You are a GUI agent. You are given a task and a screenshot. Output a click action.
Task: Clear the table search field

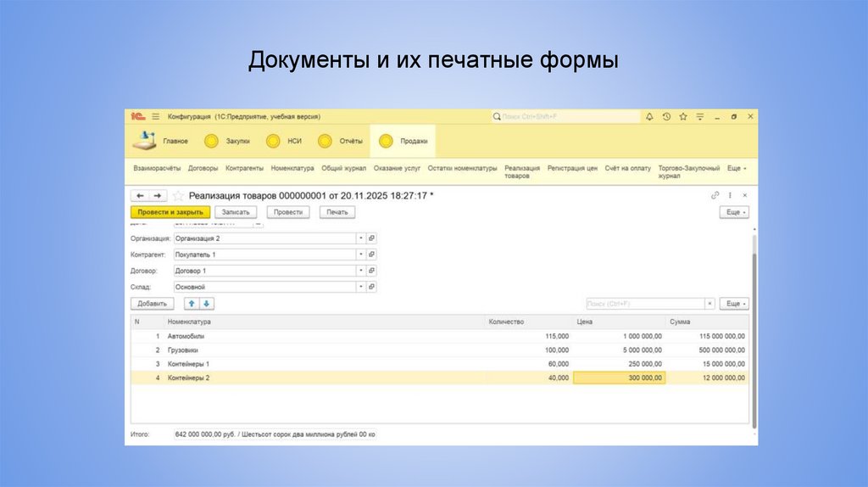click(709, 304)
